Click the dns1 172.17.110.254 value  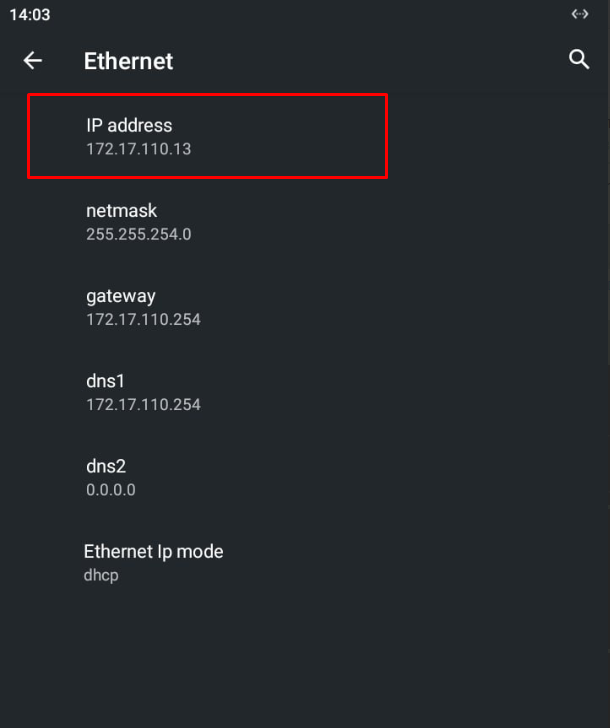[x=143, y=405]
